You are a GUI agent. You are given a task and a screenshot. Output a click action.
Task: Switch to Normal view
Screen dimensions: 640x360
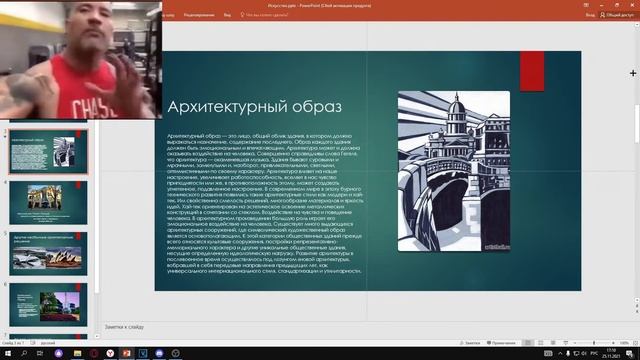coord(528,343)
